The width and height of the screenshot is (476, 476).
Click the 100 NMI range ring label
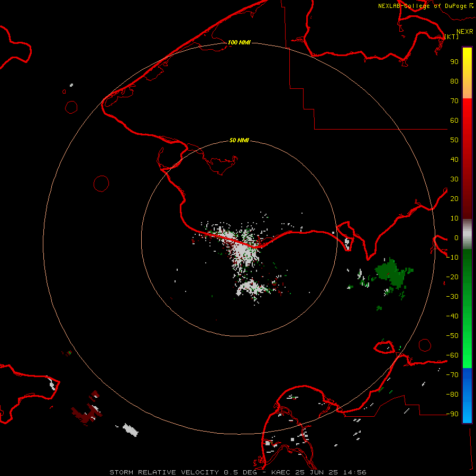(x=239, y=42)
